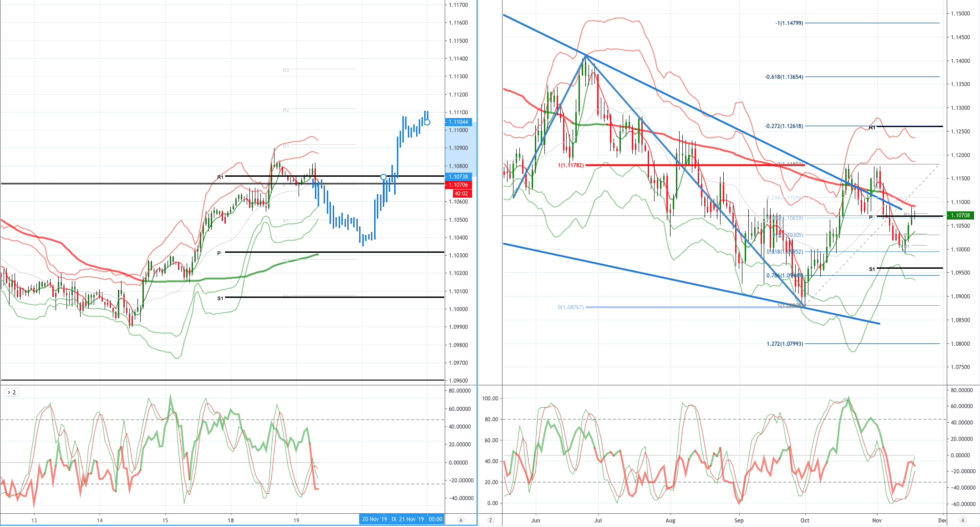The height and width of the screenshot is (527, 980).
Task: Select the S1 pivot label on left chart
Action: point(220,298)
